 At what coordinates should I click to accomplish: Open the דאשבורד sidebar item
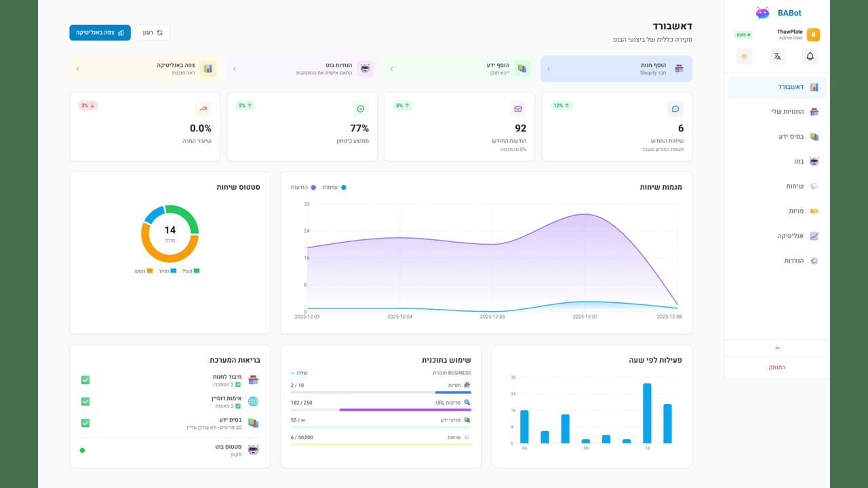coord(777,87)
